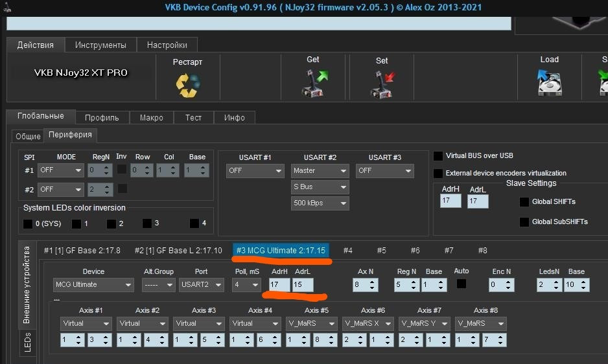Screen dimensions: 608x364
Task: Select the #1 GF Base 2:17.8 device tab
Action: [x=82, y=251]
